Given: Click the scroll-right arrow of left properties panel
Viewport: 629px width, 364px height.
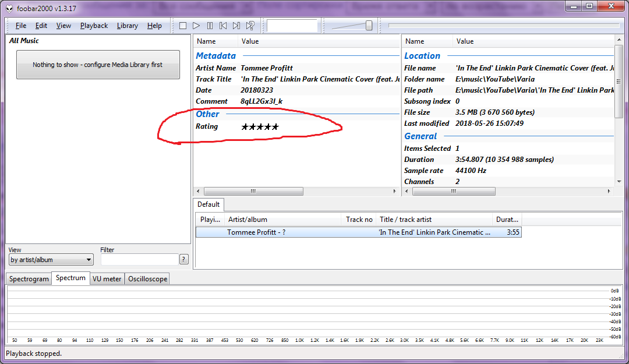Looking at the screenshot, I should 395,192.
